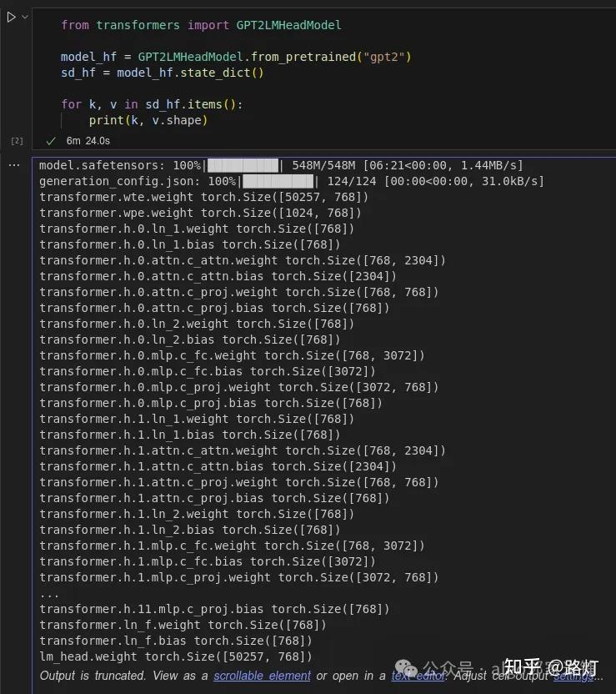Place cursor on the transformers import line
Screen dimensions: 616x694
pos(201,25)
